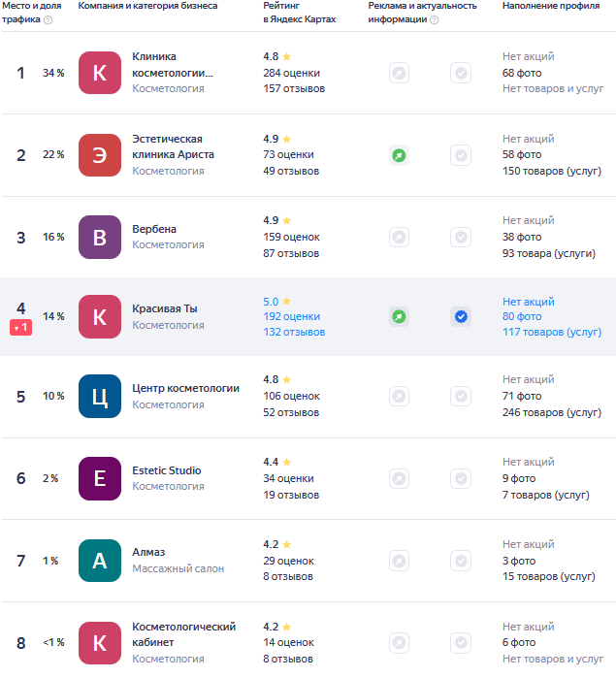This screenshot has width=616, height=678.
Task: Click "Массажный салон" category text
Action: (x=178, y=568)
